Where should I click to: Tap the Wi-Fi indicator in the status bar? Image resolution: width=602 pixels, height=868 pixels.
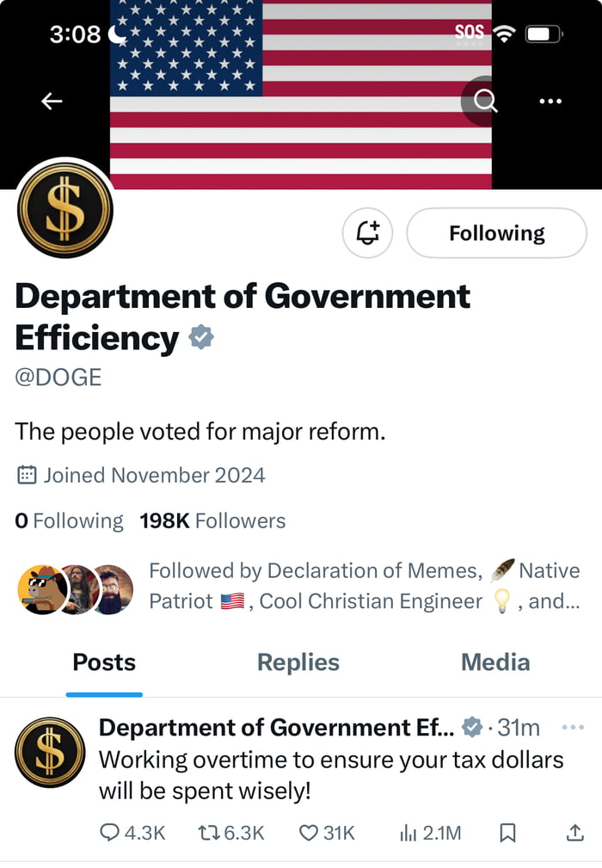click(x=505, y=33)
